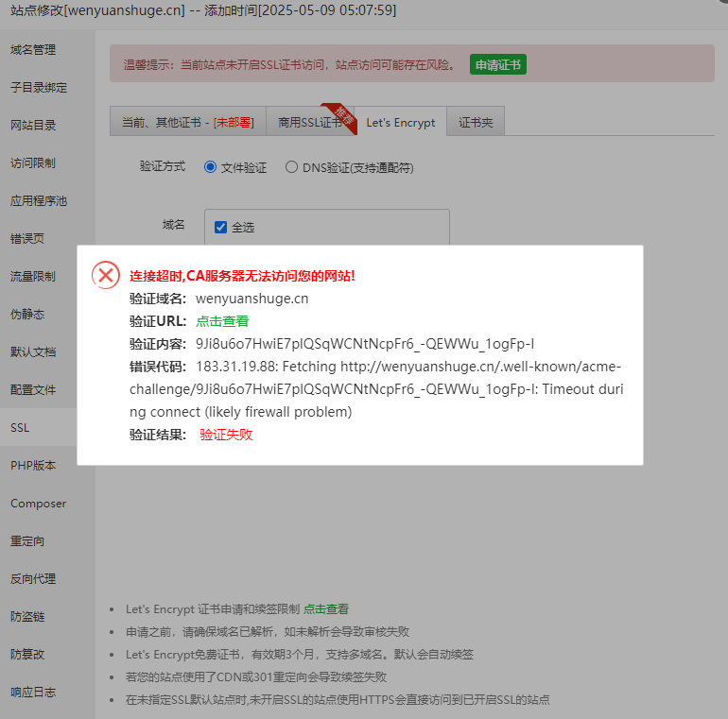Click the 验证失败 result text
The image size is (728, 719).
(226, 435)
